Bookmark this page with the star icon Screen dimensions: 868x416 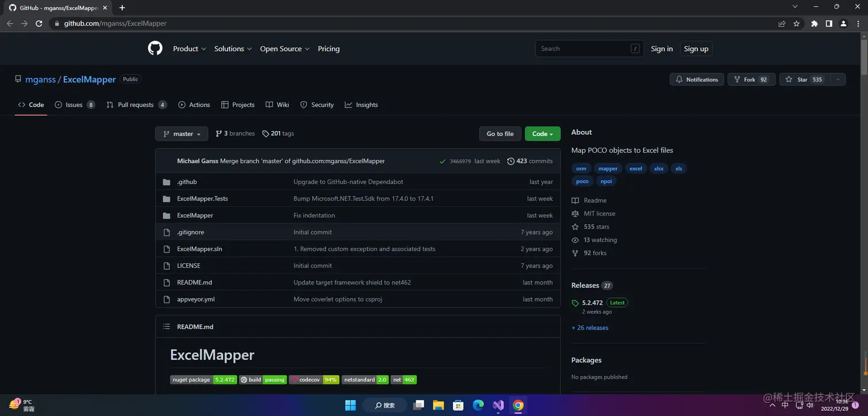(796, 24)
